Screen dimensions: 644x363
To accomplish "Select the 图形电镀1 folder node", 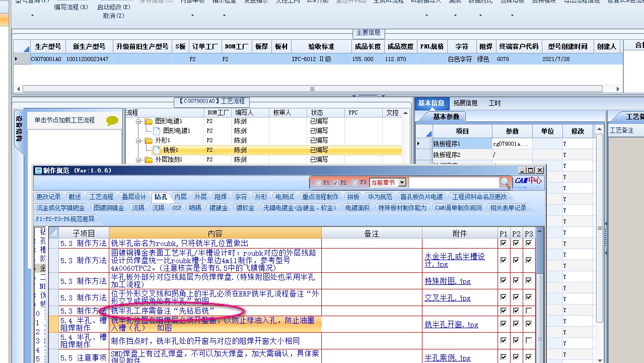I will [x=163, y=121].
